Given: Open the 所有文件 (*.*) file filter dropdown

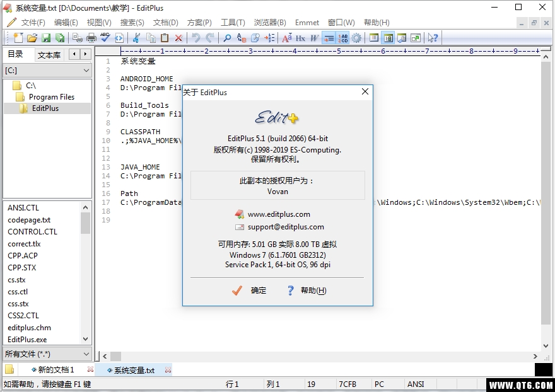Looking at the screenshot, I should [86, 354].
